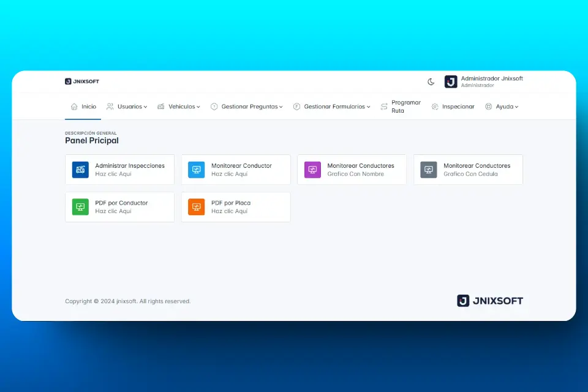This screenshot has width=588, height=392.
Task: Click the blue Monitorear Conductor screen icon
Action: [196, 170]
